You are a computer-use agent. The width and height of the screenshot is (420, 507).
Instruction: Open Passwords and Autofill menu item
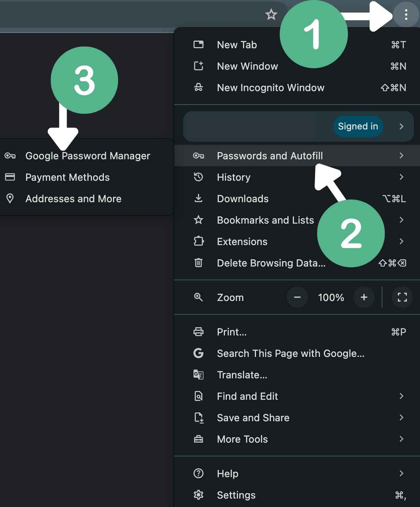(x=297, y=155)
